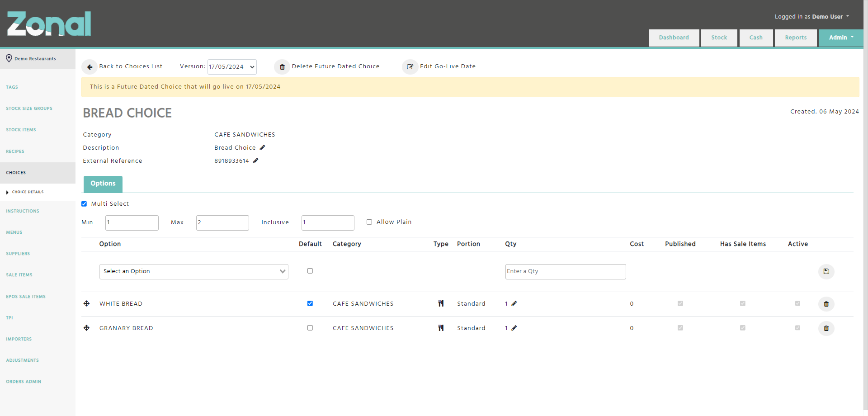Toggle the Multi Select checkbox
This screenshot has width=868, height=416.
(x=84, y=204)
